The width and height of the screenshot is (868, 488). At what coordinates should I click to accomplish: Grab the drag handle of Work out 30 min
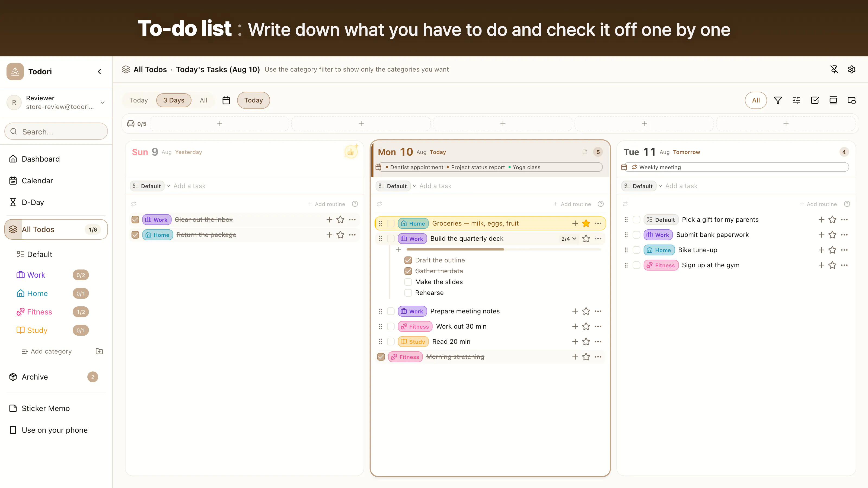coord(380,326)
